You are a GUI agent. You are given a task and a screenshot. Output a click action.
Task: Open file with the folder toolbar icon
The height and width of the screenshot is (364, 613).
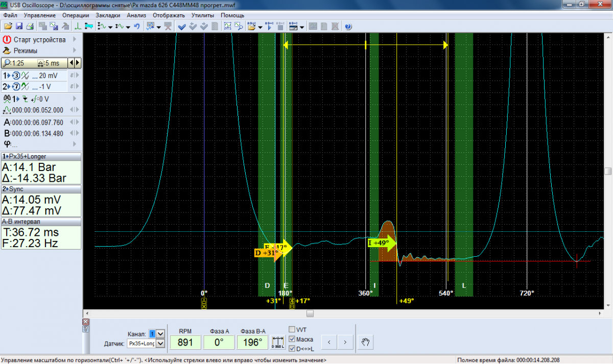coord(8,26)
